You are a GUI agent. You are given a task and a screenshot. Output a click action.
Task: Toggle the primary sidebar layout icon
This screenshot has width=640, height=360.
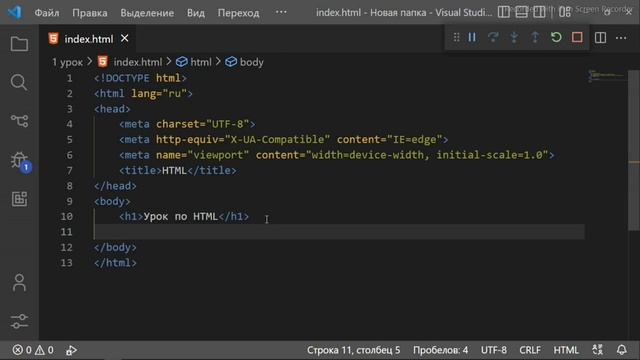click(x=504, y=12)
